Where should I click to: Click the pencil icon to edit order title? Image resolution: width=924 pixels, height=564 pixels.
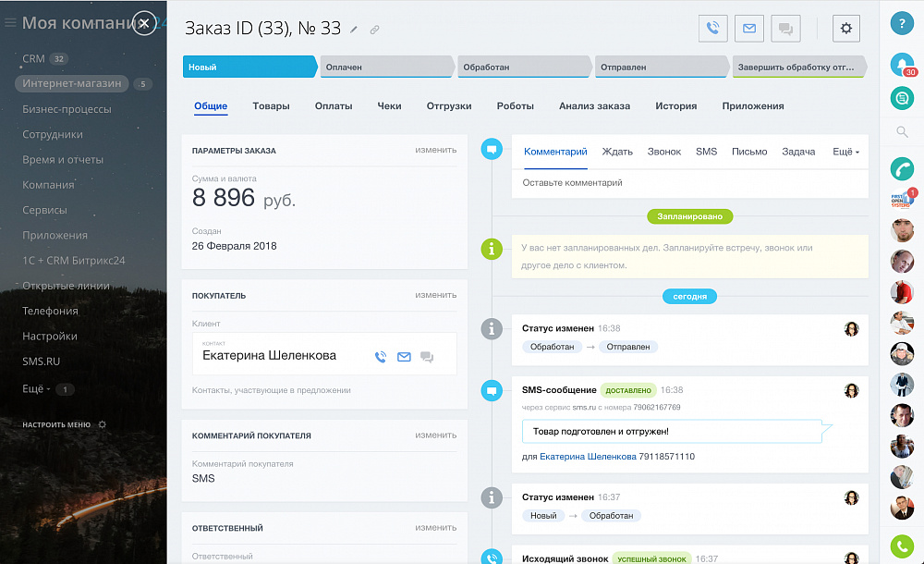click(354, 30)
